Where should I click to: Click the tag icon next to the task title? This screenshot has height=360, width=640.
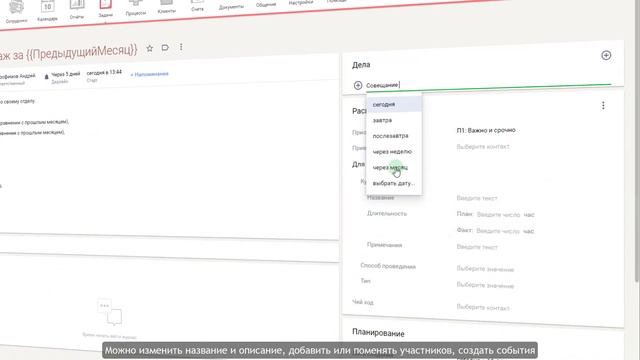[165, 48]
